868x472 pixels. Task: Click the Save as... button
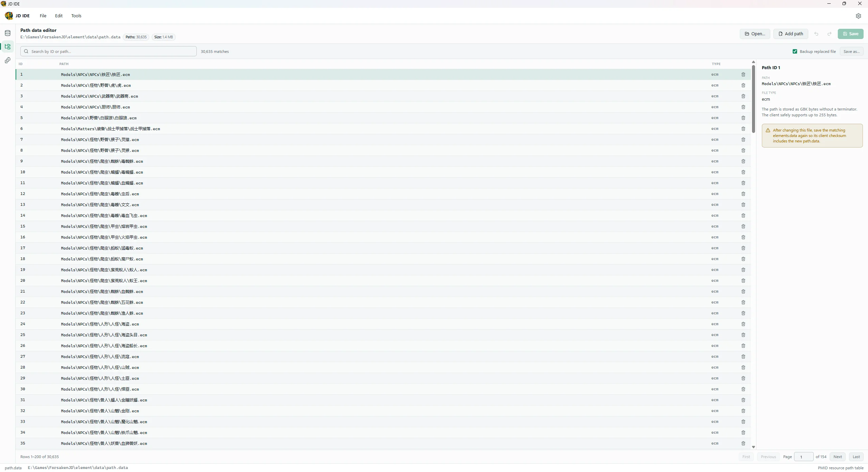(x=851, y=52)
